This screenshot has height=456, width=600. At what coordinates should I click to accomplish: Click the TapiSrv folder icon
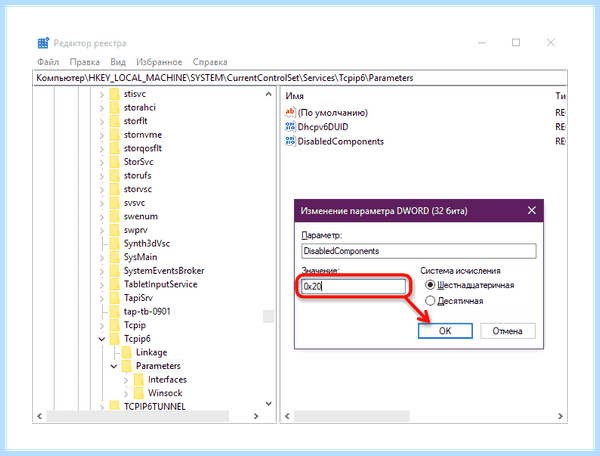[114, 298]
